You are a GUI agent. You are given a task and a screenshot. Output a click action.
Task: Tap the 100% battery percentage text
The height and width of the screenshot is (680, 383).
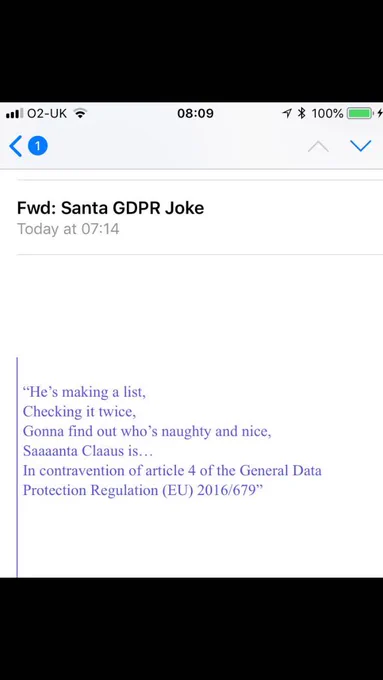327,114
